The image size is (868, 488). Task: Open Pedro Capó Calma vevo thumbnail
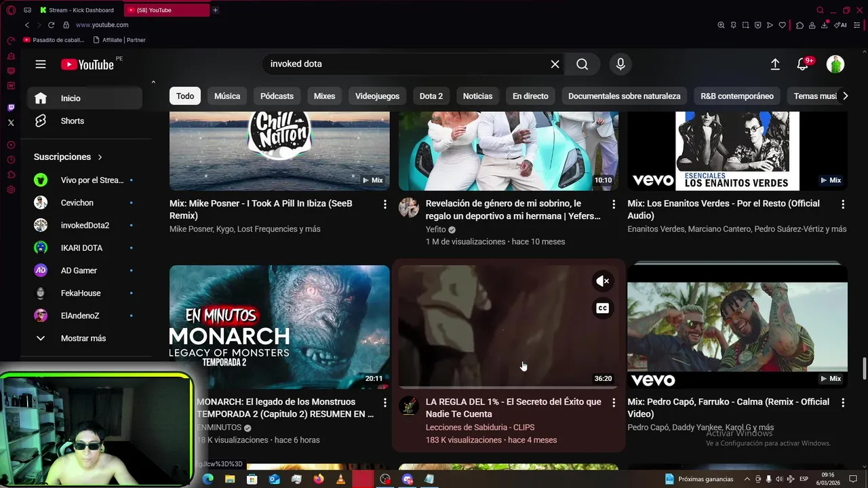(x=737, y=327)
